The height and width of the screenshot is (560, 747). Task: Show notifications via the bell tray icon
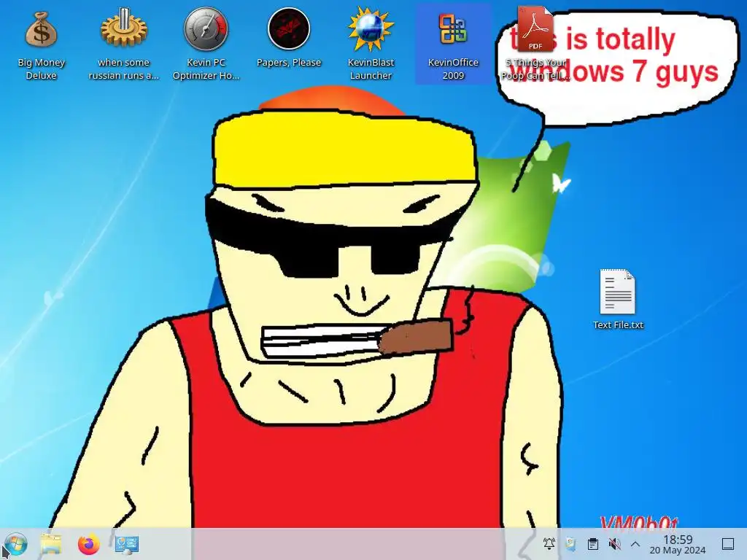point(549,543)
